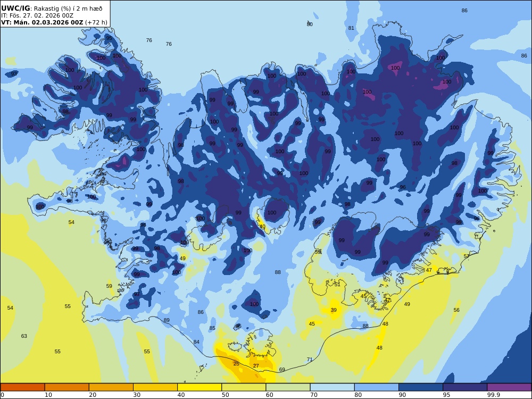Click the valid time 'VT: Mán. 02.03.2026 00Z'

[x=42, y=22]
